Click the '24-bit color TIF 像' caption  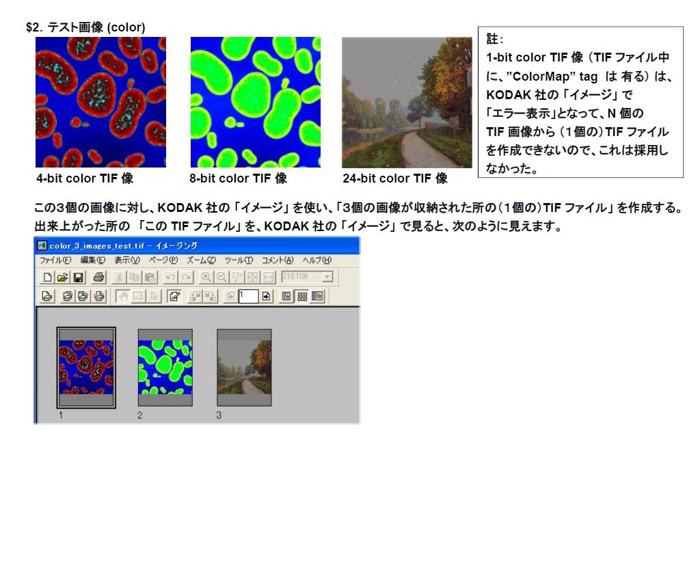(x=395, y=178)
